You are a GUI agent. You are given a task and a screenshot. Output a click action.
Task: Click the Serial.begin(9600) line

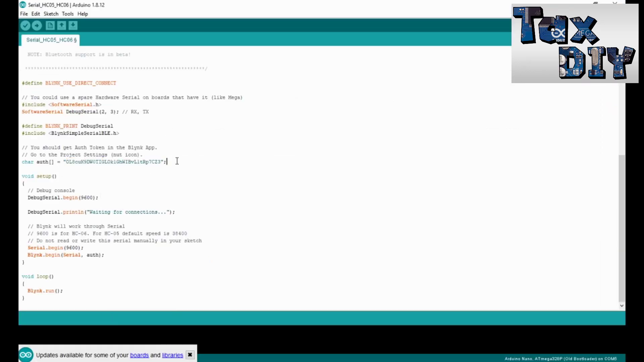tap(56, 248)
